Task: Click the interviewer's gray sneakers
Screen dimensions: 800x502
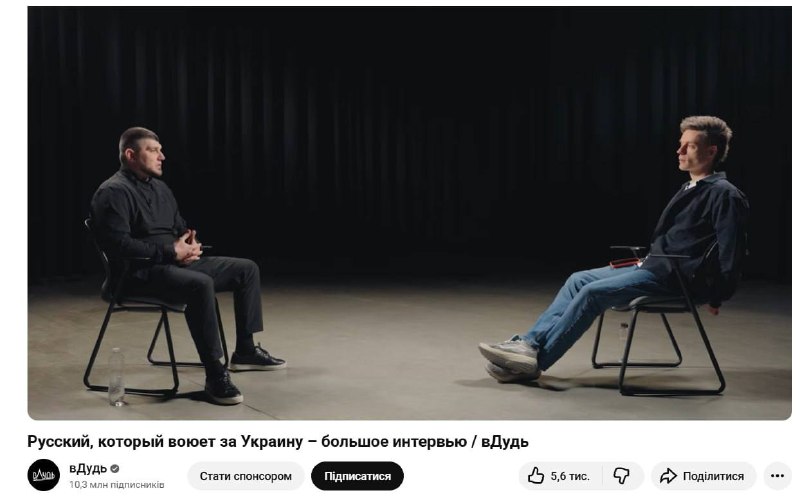Action: click(509, 360)
